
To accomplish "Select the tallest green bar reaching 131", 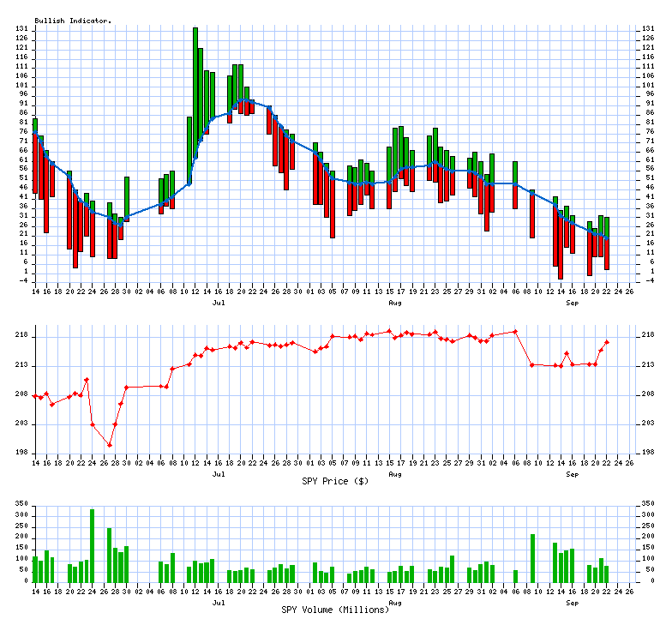I will pos(195,86).
